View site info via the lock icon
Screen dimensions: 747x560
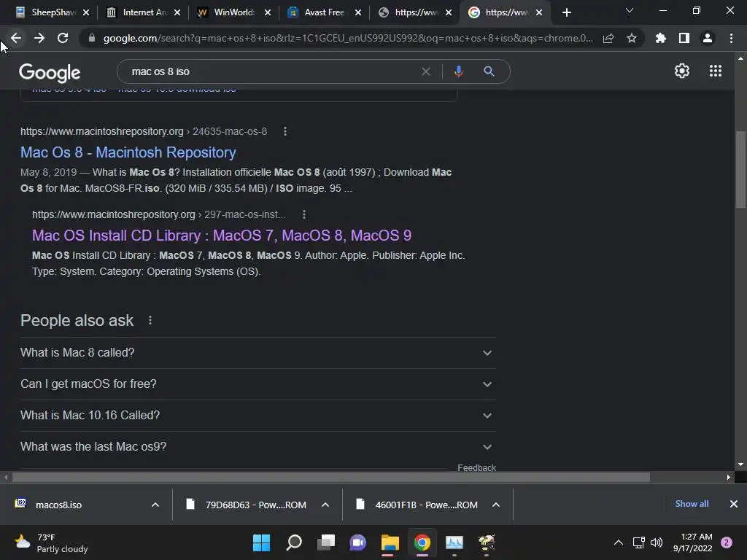click(x=91, y=38)
